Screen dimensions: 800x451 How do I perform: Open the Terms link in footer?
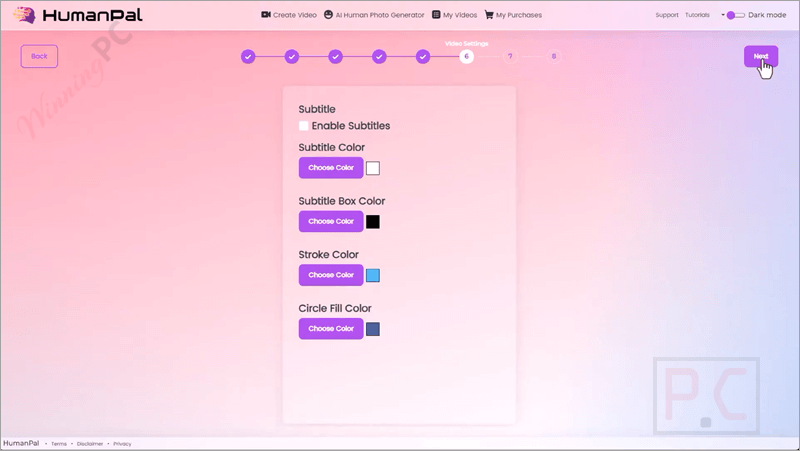[x=59, y=444]
